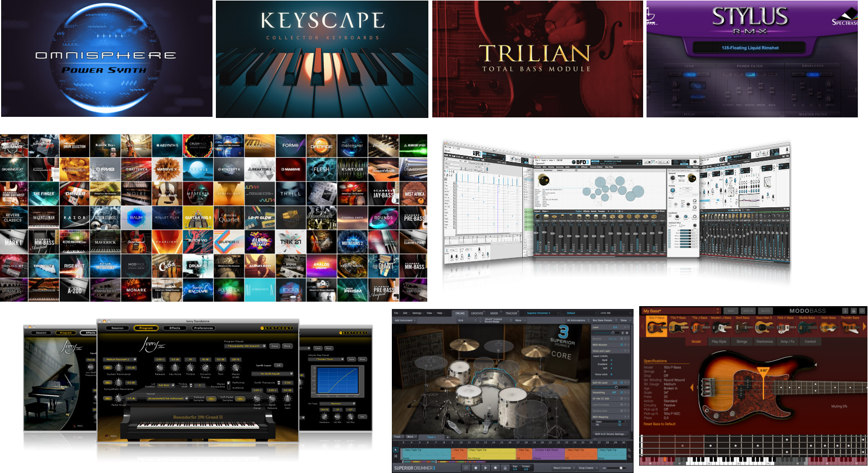The image size is (868, 473).
Task: Open the Medium Resonant 2 dropdown in Ivory
Action: point(120,360)
